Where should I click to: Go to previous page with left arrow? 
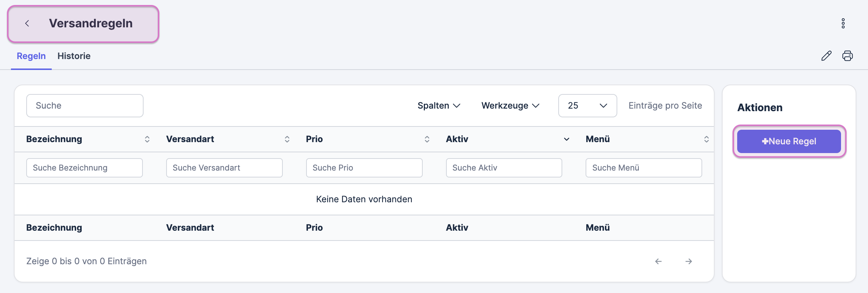point(658,261)
